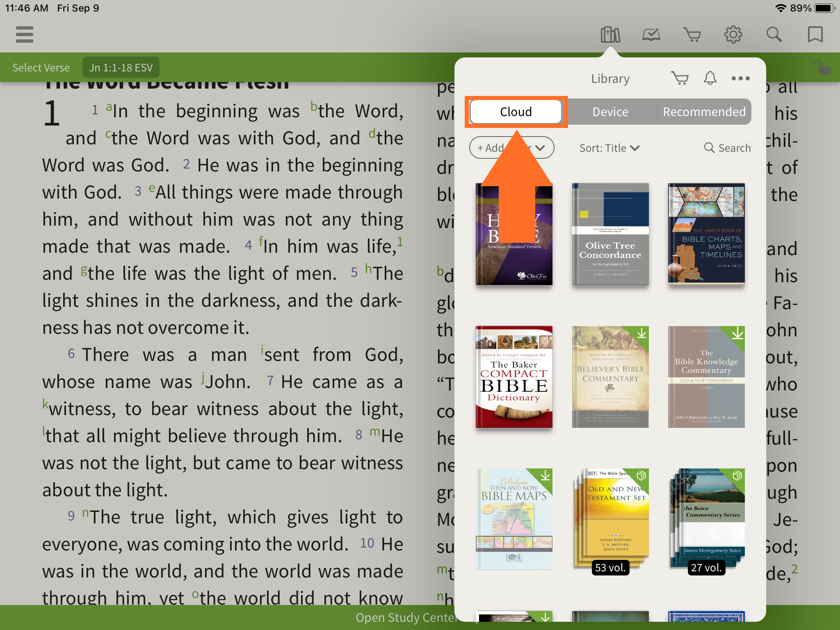Open the Sort: Title dropdown

point(609,148)
